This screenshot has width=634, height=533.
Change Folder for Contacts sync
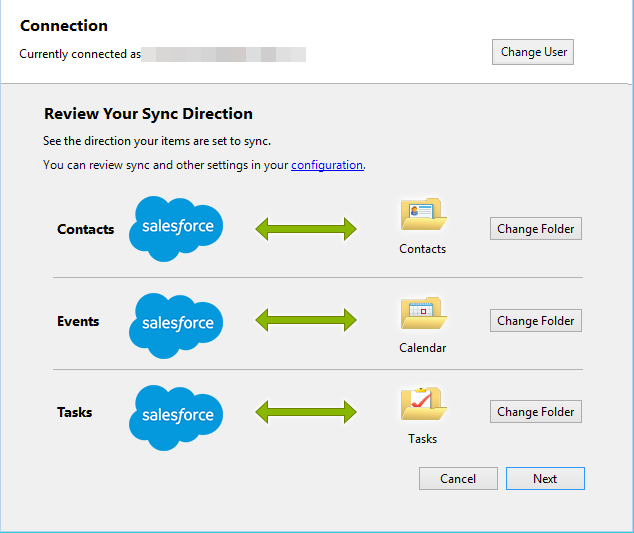pos(536,228)
